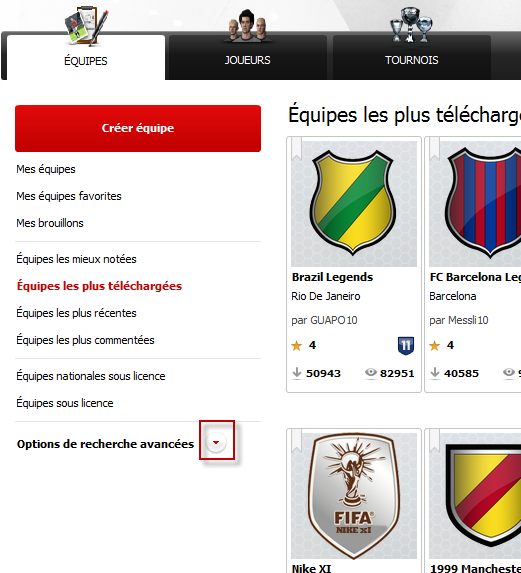Click the Brazil Legends bookmark ribbon icon

pos(297,149)
